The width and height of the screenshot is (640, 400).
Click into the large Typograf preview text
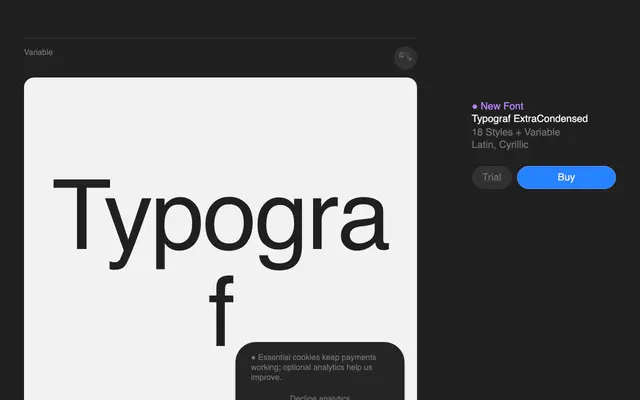[221, 261]
